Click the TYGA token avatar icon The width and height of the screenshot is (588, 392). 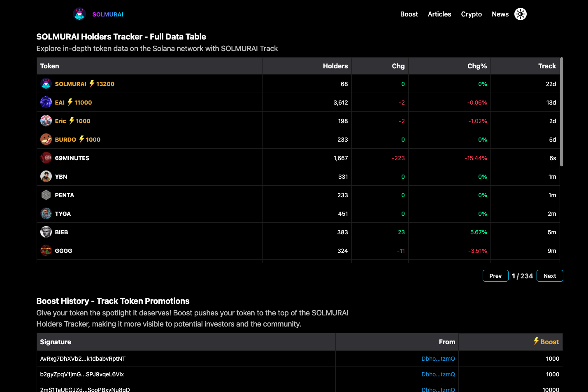[x=46, y=213]
